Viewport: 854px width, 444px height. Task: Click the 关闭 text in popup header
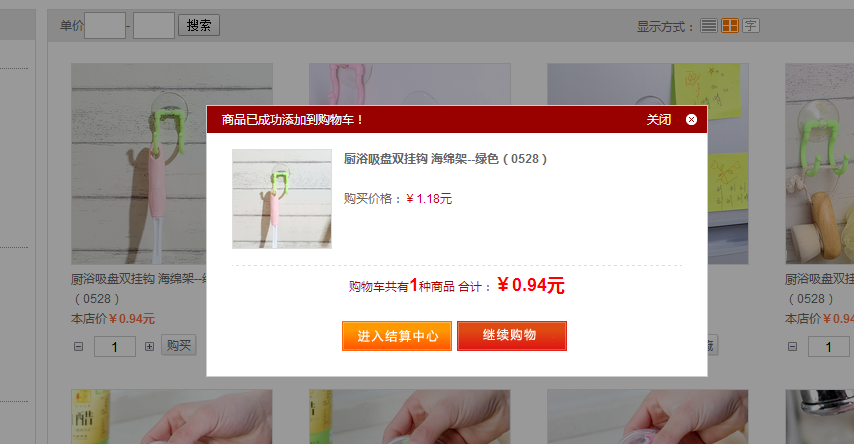click(x=658, y=120)
